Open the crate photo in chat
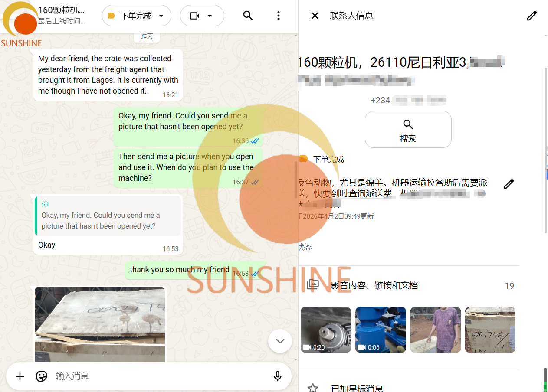This screenshot has height=392, width=548. [100, 324]
